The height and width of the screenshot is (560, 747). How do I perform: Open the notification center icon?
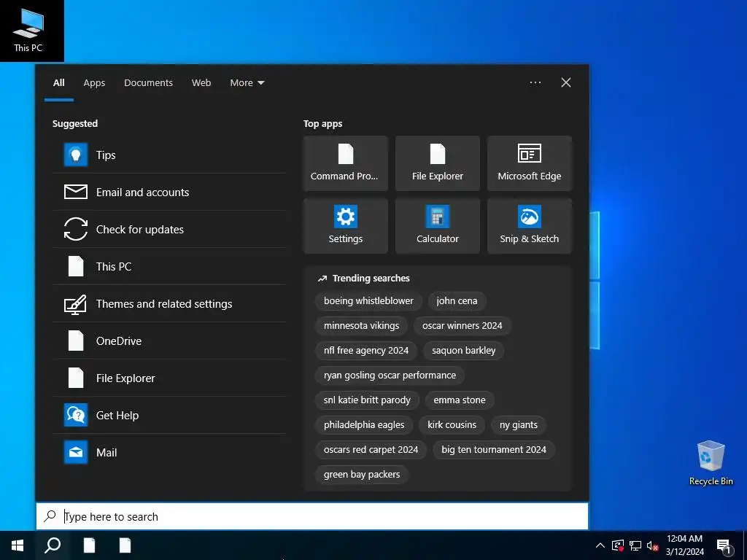pos(724,546)
